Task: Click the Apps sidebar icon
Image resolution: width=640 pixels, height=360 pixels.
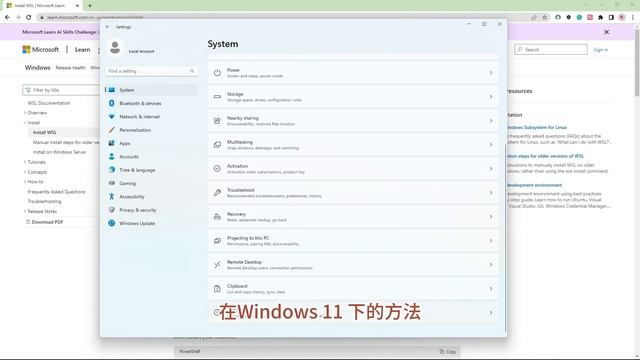Action: (111, 143)
